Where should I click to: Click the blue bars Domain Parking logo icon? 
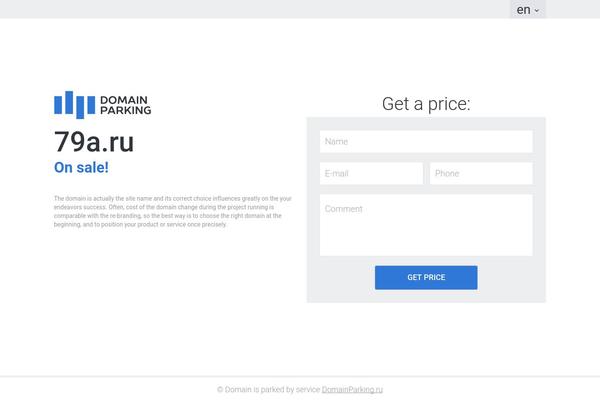(75, 104)
